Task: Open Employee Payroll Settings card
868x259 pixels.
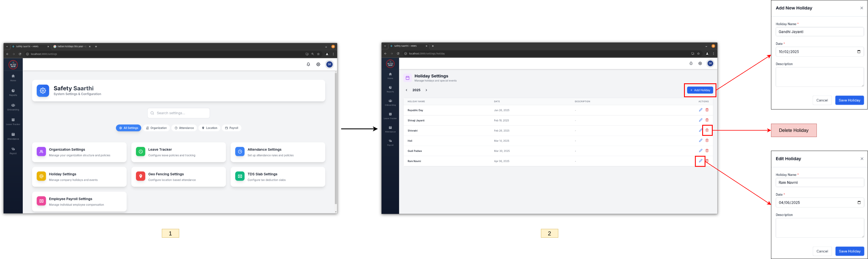Action: point(79,201)
